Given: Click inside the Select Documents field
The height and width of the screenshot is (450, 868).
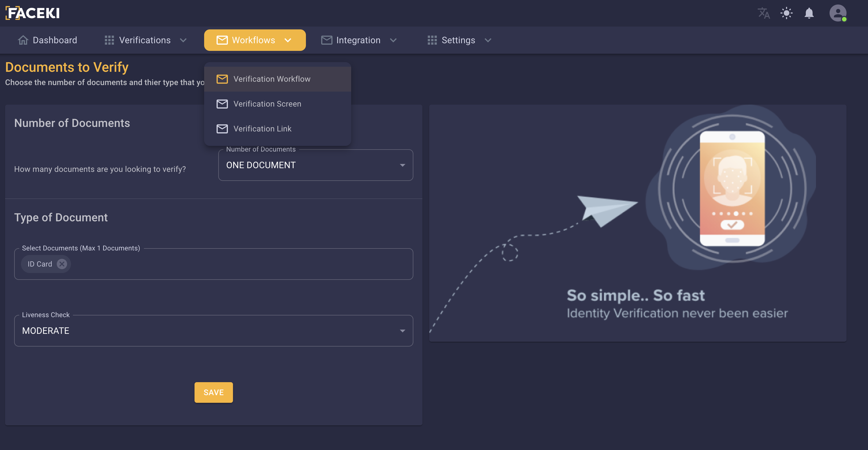Looking at the screenshot, I should (x=236, y=264).
